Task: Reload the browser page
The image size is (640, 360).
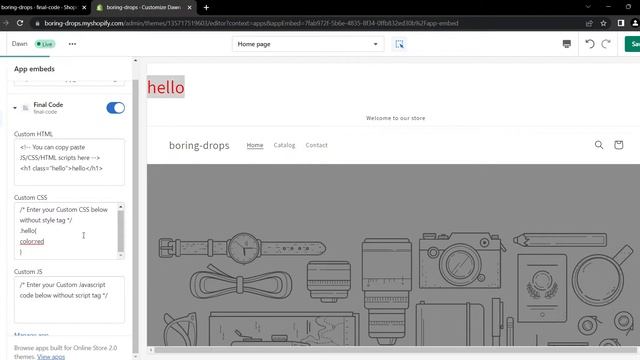Action: point(20,23)
